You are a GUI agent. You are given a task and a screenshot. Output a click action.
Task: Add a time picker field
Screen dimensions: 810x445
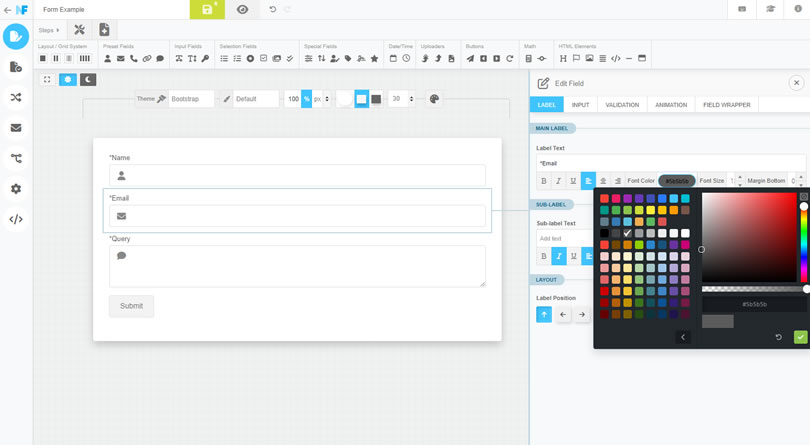pos(407,58)
